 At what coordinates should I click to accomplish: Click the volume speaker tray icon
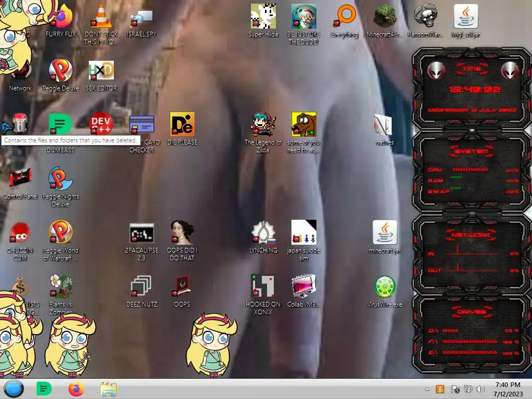pyautogui.click(x=480, y=389)
